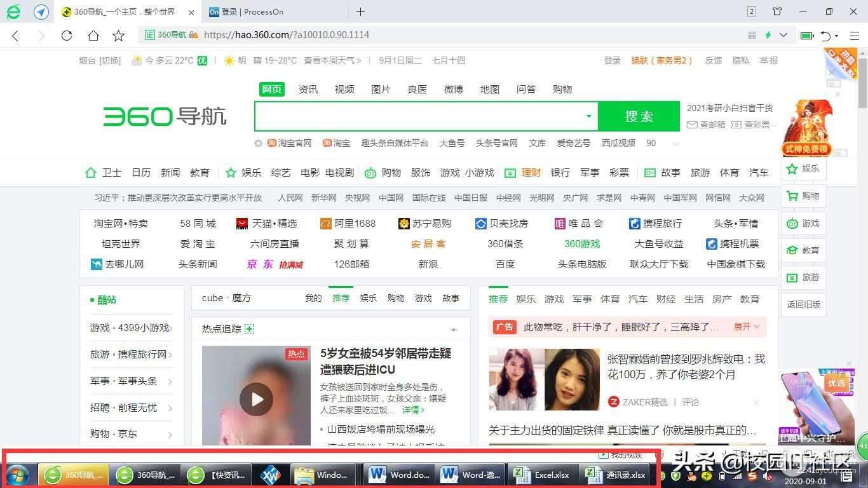
Task: Click the 旅游 icon in right sidebar
Action: (x=792, y=278)
